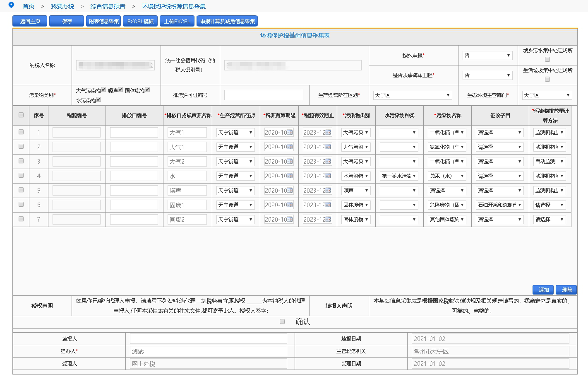Download the EXCEL模板 template
The image size is (588, 377).
[x=140, y=21]
